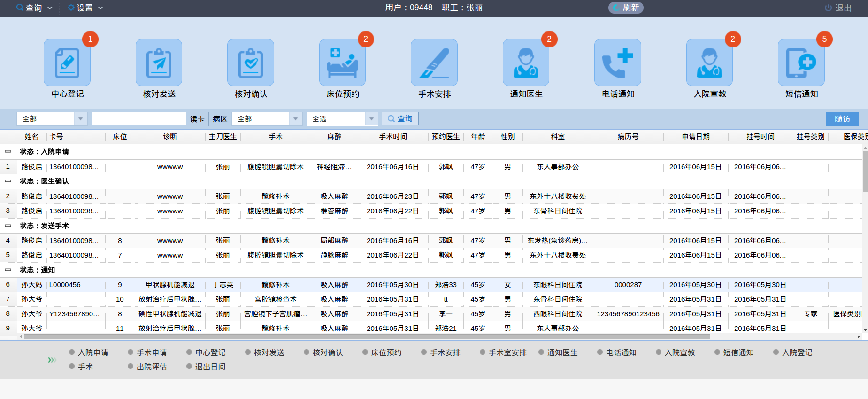Click 局部麻醉 cell in row 4
This screenshot has width=868, height=399.
pyautogui.click(x=334, y=240)
